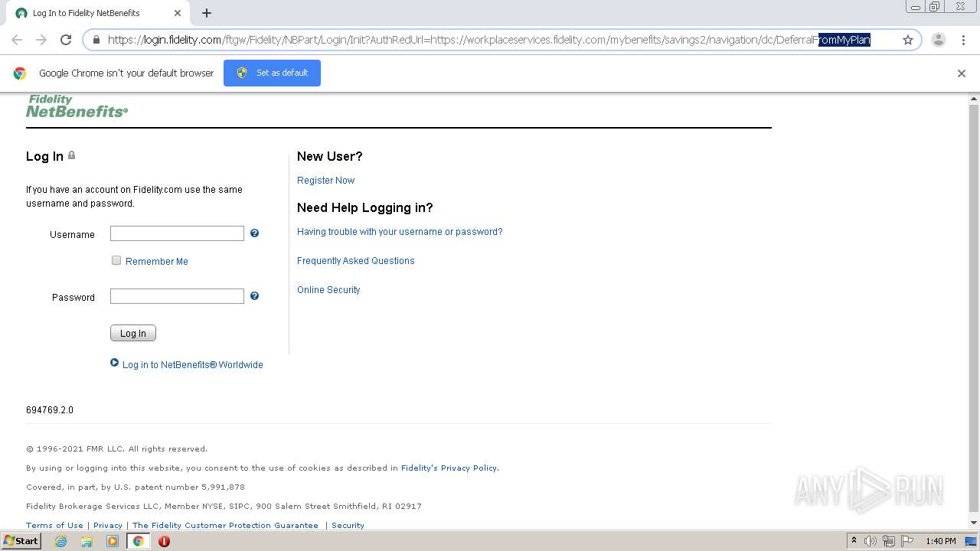The width and height of the screenshot is (980, 551).
Task: Open the Windows Start menu
Action: [21, 541]
